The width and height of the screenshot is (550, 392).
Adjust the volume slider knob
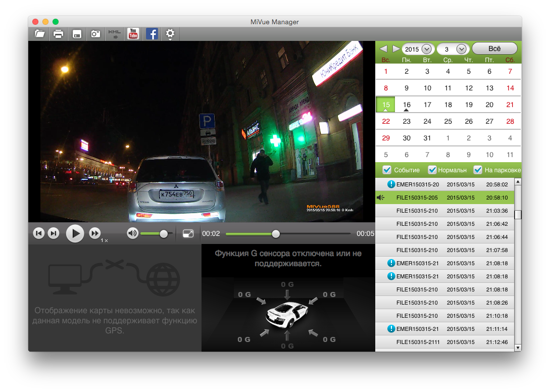[164, 234]
